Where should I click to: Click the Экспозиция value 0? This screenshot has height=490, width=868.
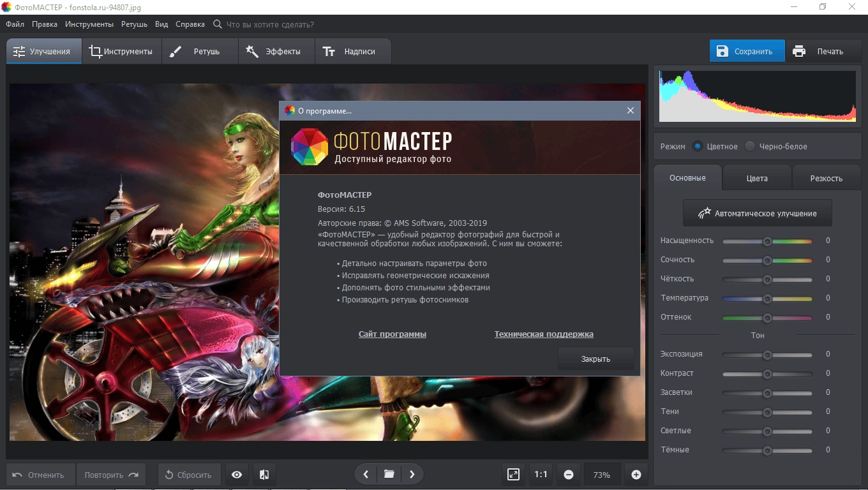point(828,354)
